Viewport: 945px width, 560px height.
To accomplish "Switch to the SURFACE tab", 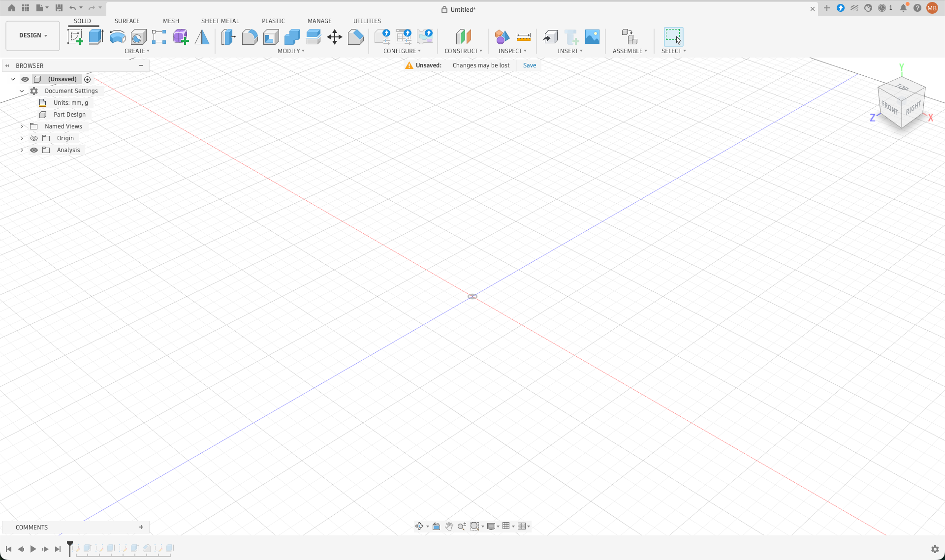I will 127,21.
